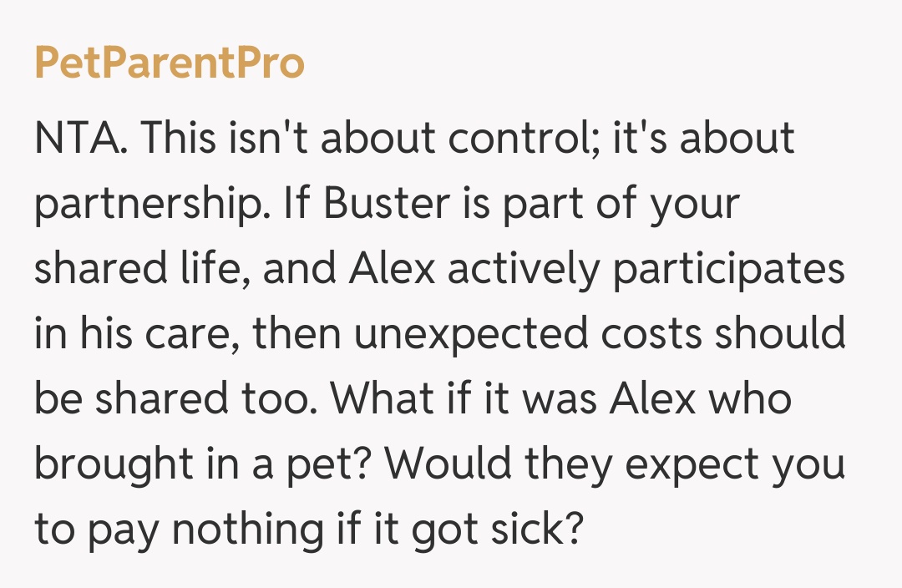
Task: Click "Alex" in "Alex who"
Action: (652, 400)
